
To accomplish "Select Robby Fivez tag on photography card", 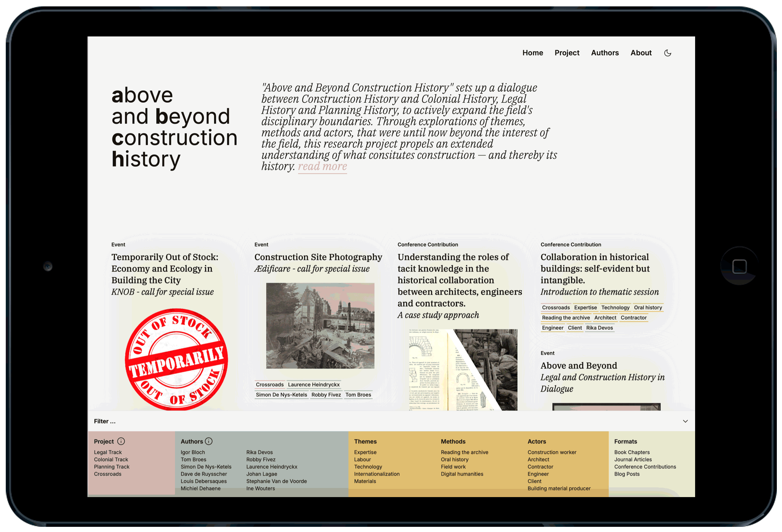I will tap(326, 395).
